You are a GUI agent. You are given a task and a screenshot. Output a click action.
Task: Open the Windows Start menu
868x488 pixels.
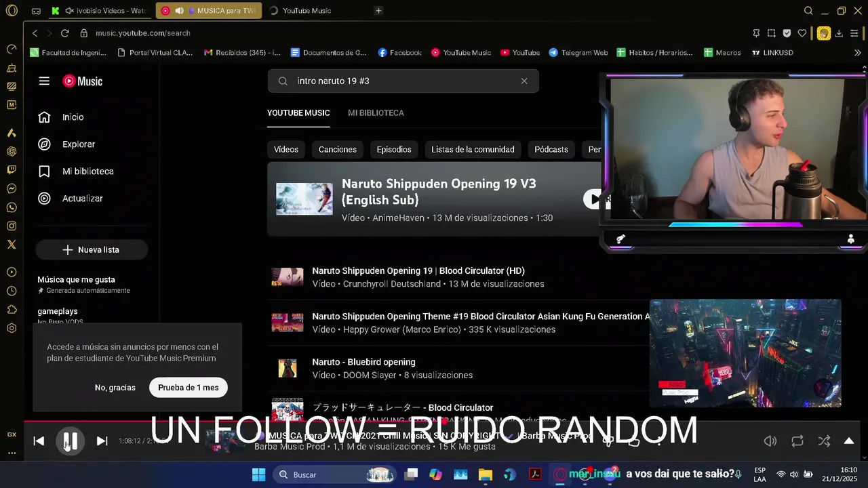pyautogui.click(x=259, y=474)
